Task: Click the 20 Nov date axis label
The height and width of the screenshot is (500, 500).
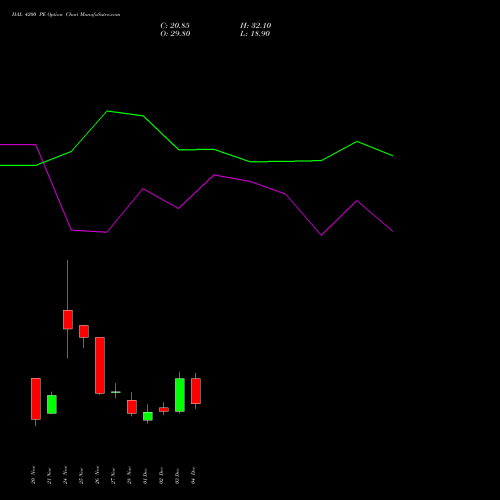Action: [x=33, y=475]
